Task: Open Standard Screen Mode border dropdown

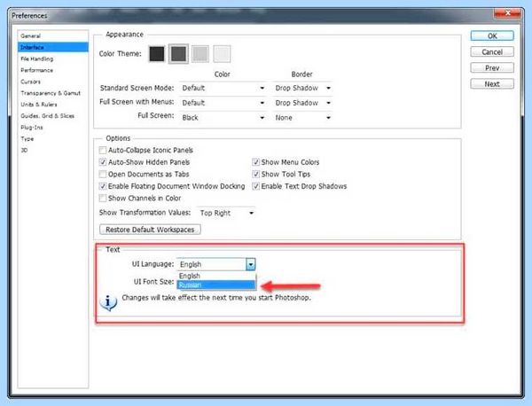Action: click(302, 88)
